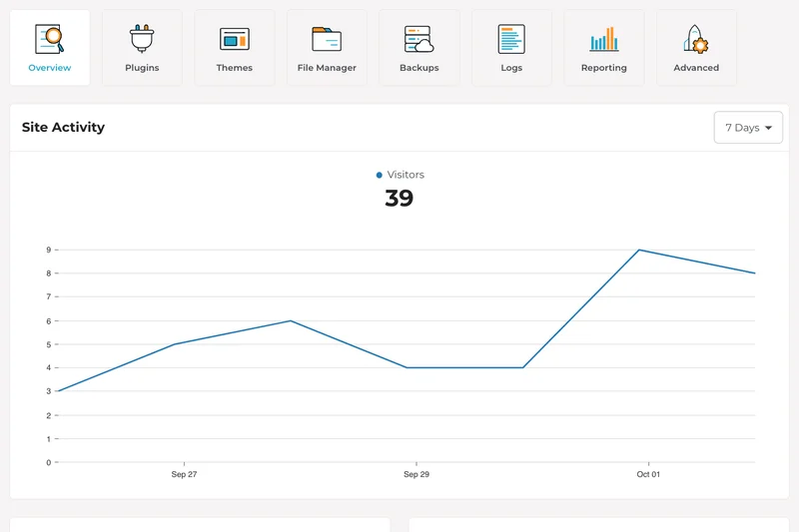Select the File Manager folder icon
This screenshot has width=799, height=532.
(x=327, y=40)
